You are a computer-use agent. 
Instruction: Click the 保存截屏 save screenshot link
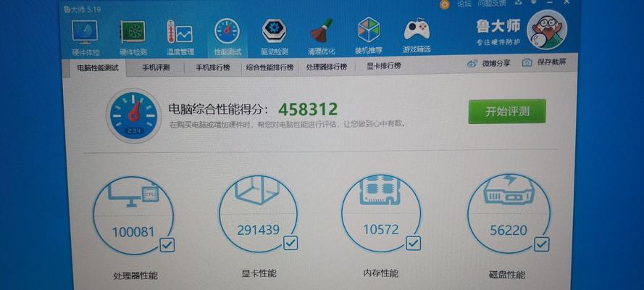click(551, 62)
